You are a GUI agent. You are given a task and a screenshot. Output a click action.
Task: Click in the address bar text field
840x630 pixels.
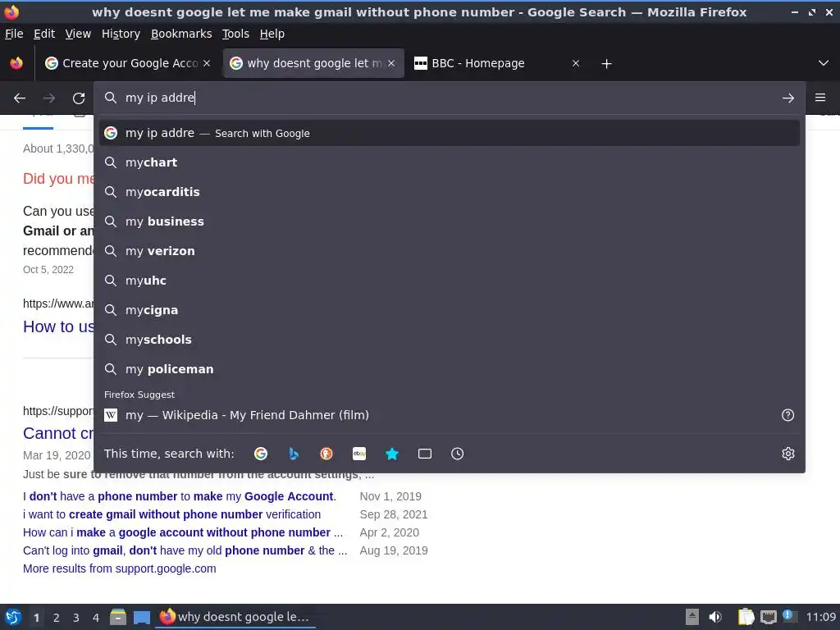[449, 98]
